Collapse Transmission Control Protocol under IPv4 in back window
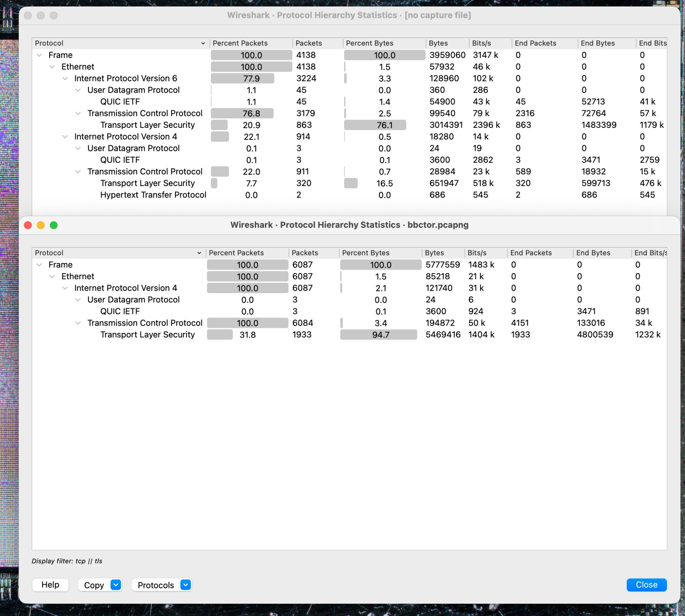This screenshot has height=616, width=685. [x=78, y=172]
